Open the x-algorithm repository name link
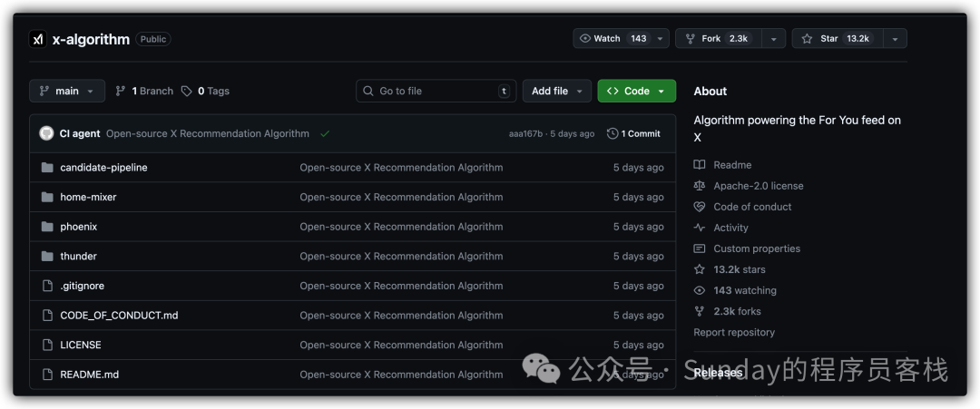This screenshot has width=980, height=409. [91, 39]
